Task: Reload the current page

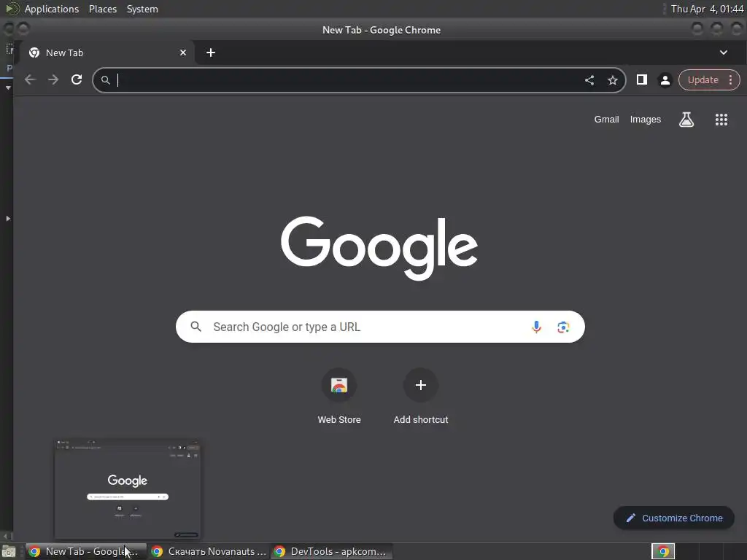Action: click(x=77, y=80)
